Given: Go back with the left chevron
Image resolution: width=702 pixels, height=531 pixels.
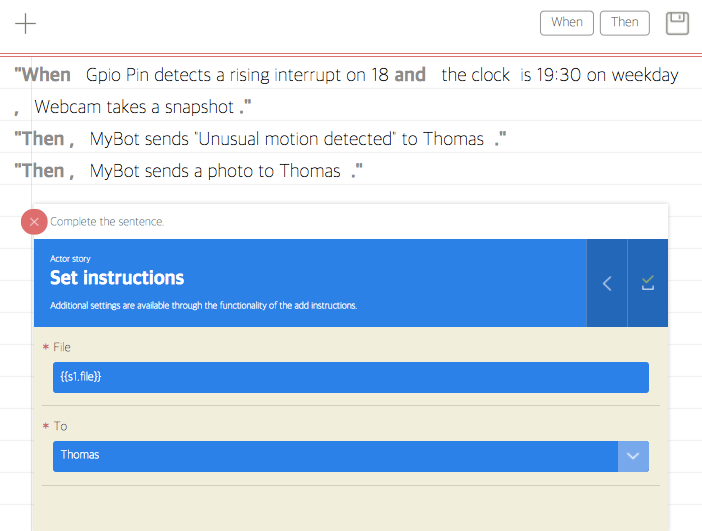Looking at the screenshot, I should tap(607, 283).
